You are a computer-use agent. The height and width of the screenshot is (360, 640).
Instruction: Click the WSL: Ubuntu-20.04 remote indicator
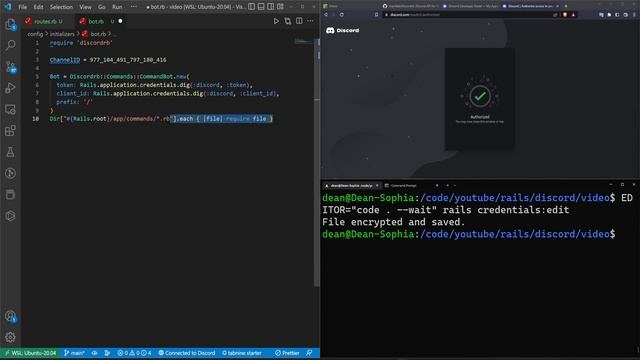click(x=31, y=353)
